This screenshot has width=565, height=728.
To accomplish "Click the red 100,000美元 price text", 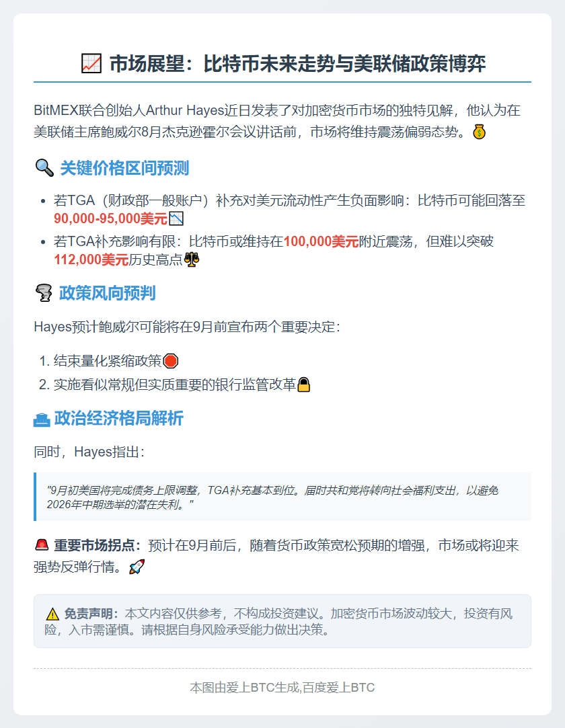I will click(x=321, y=241).
